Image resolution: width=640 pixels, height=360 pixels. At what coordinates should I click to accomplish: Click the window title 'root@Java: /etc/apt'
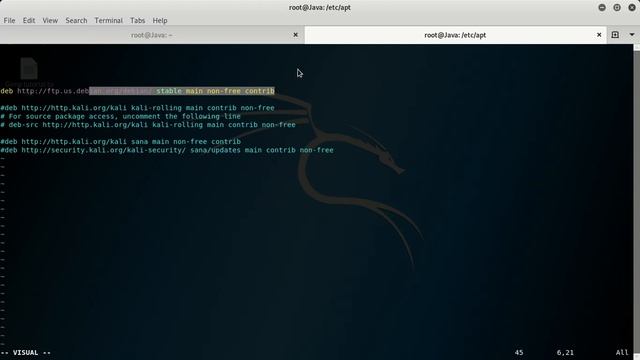pos(320,7)
